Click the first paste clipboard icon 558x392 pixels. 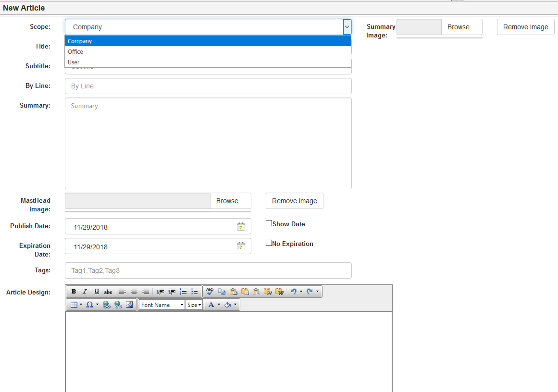point(234,292)
